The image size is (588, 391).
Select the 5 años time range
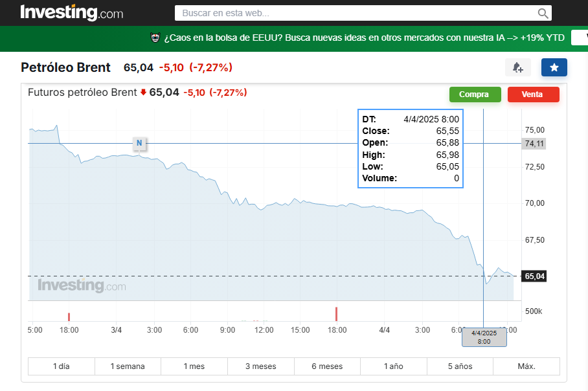tap(460, 366)
